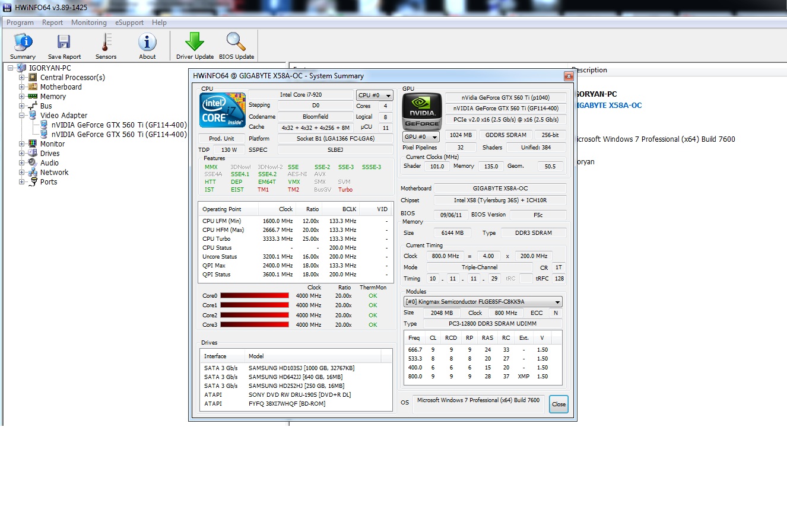Click the Ports tree icon

click(33, 181)
